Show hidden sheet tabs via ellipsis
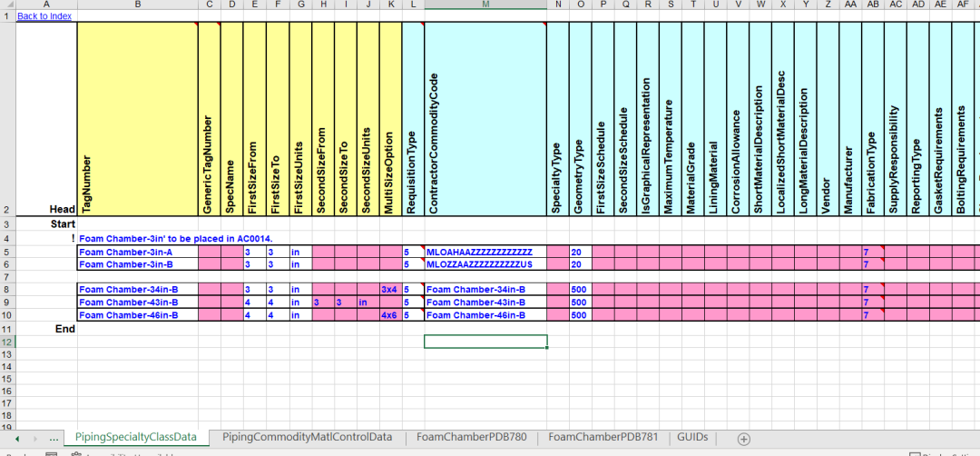The height and width of the screenshot is (456, 980). pyautogui.click(x=54, y=439)
